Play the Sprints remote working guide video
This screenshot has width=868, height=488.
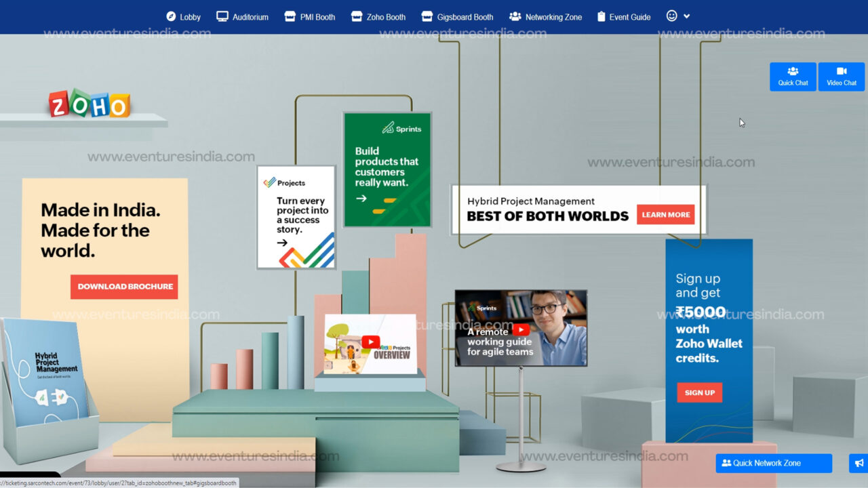tap(521, 331)
